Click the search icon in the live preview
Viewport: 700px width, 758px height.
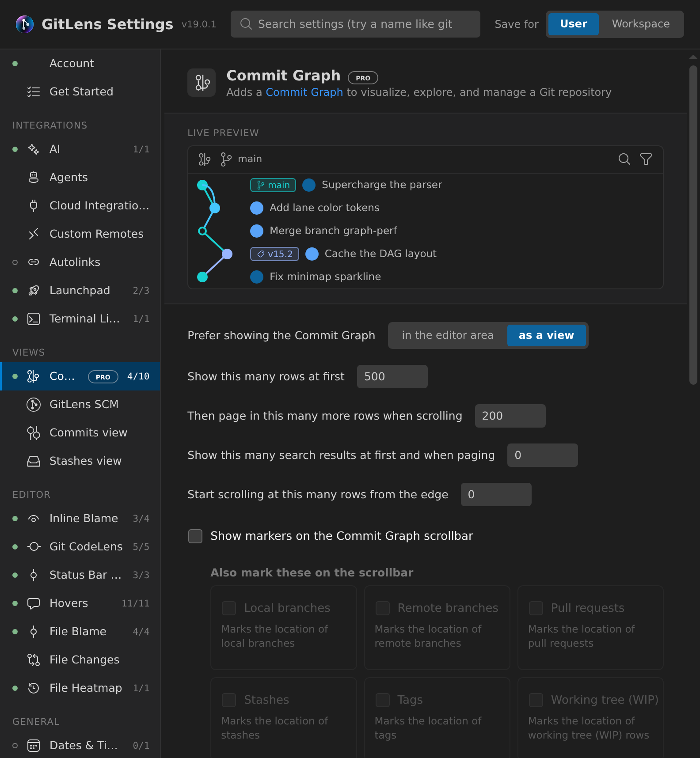[624, 159]
